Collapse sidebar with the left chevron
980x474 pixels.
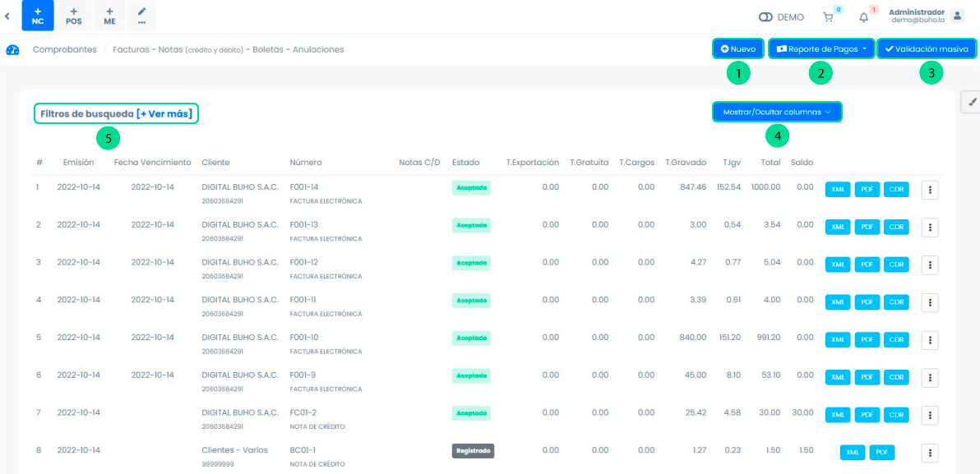pos(7,16)
